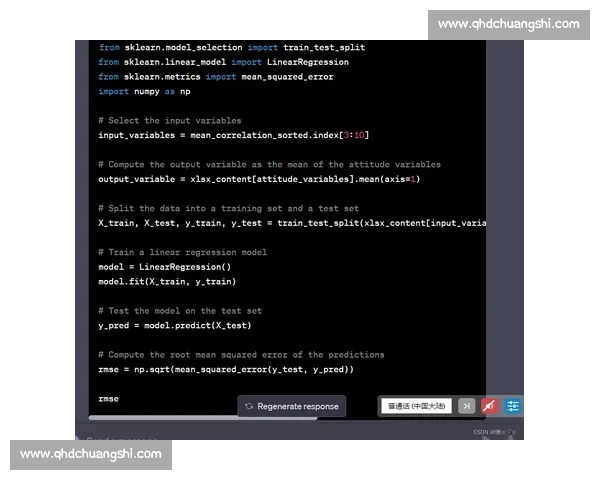This screenshot has width=600, height=480.
Task: Click the 'LinearRegression' import name
Action: click(x=308, y=62)
